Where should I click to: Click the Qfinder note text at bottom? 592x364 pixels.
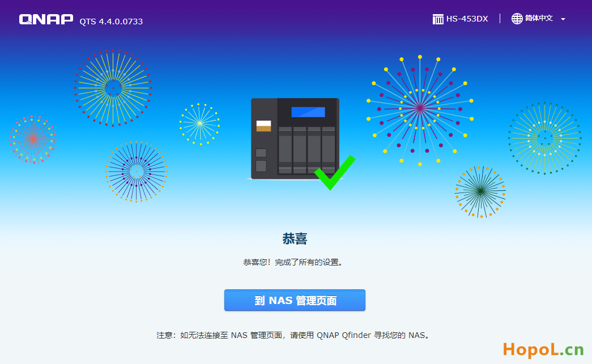pos(294,335)
